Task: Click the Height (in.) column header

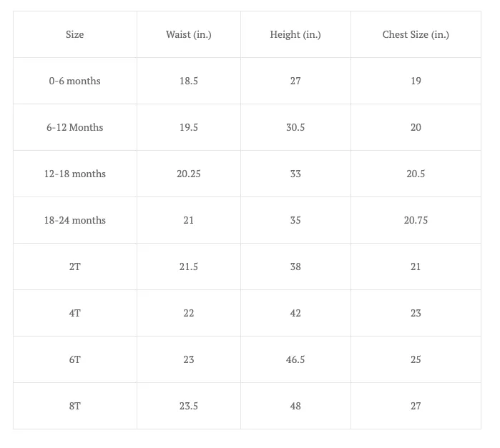Action: (295, 34)
